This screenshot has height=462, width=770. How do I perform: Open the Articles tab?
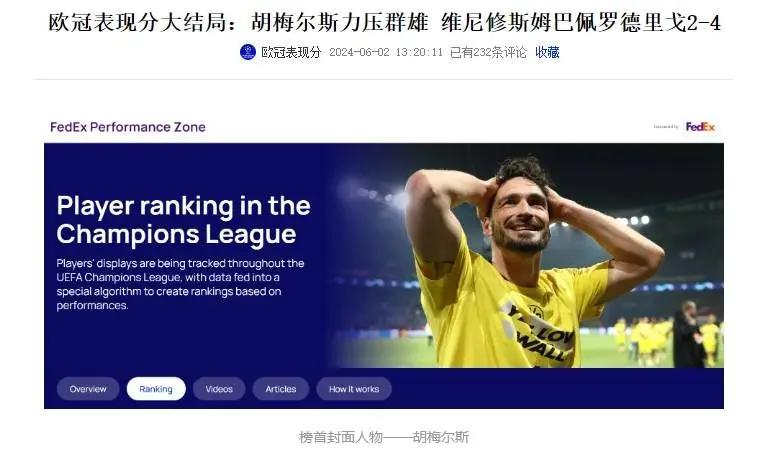pyautogui.click(x=281, y=389)
